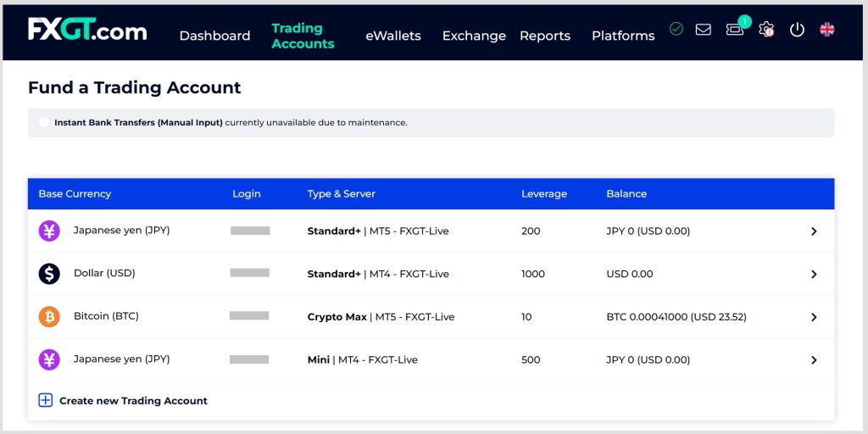Click the plus icon for new trading account

click(46, 400)
